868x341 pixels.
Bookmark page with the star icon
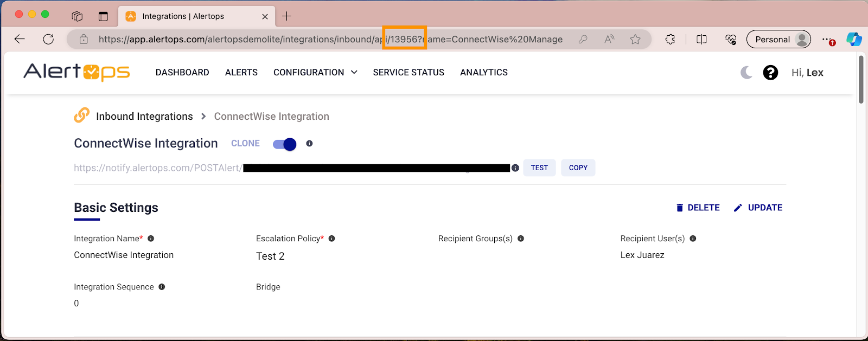635,39
